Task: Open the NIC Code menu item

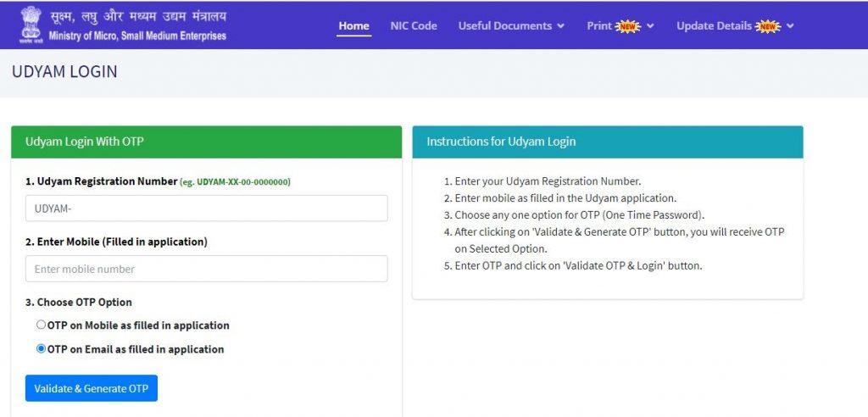Action: pyautogui.click(x=414, y=25)
